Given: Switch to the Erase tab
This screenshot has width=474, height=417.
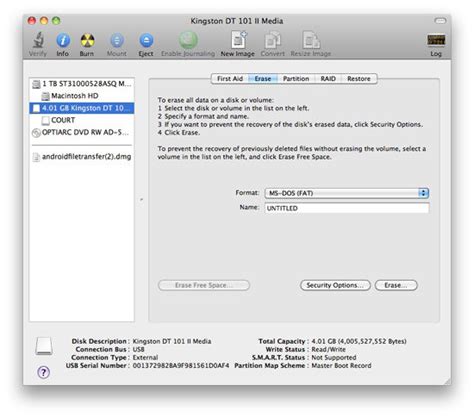Looking at the screenshot, I should [263, 79].
